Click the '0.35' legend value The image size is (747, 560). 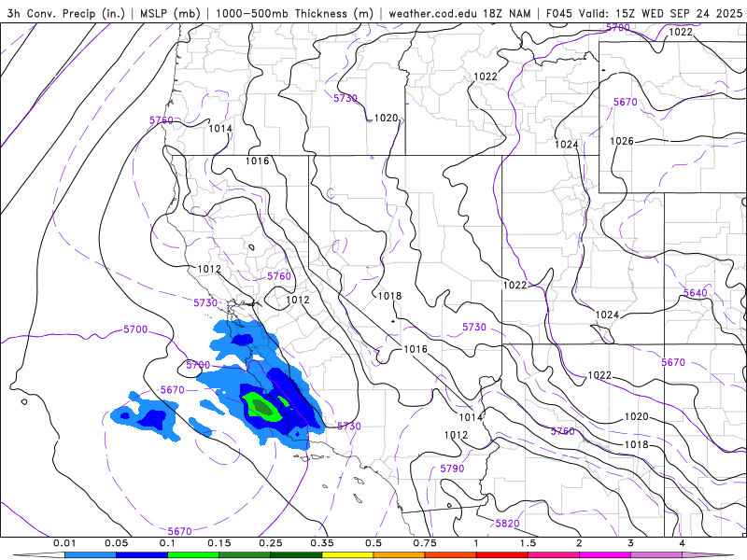322,543
